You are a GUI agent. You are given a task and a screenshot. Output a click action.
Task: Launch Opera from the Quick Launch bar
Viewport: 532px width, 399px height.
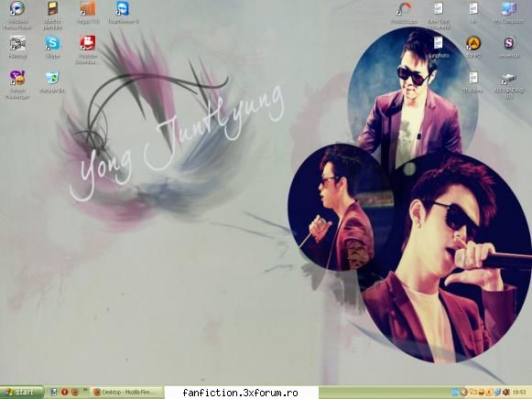coord(64,392)
